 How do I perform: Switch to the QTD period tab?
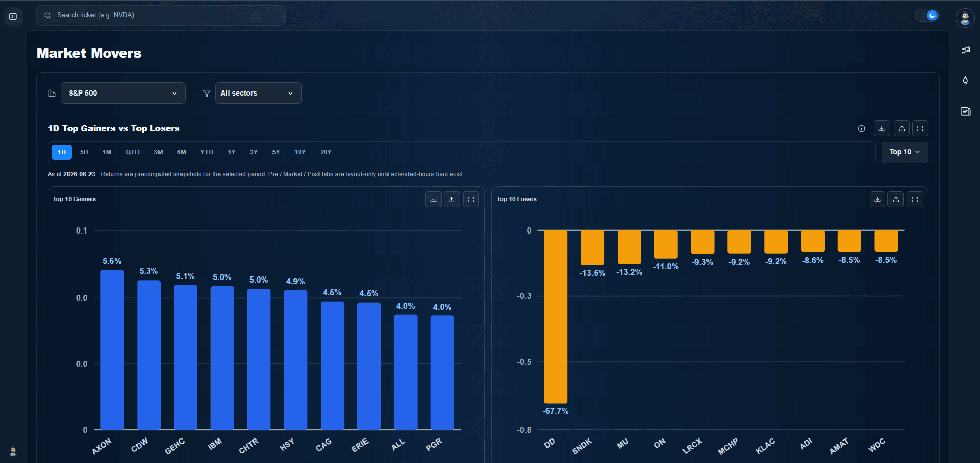[x=133, y=152]
